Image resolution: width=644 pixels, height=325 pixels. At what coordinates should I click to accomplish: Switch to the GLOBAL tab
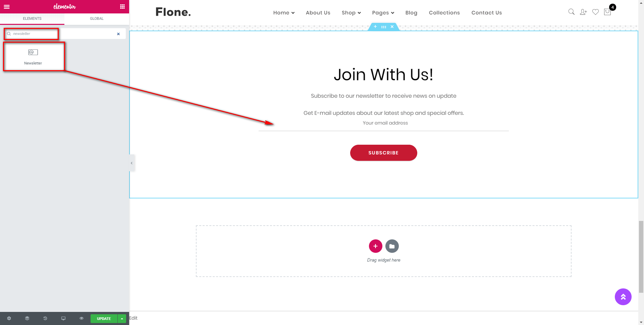pyautogui.click(x=97, y=19)
